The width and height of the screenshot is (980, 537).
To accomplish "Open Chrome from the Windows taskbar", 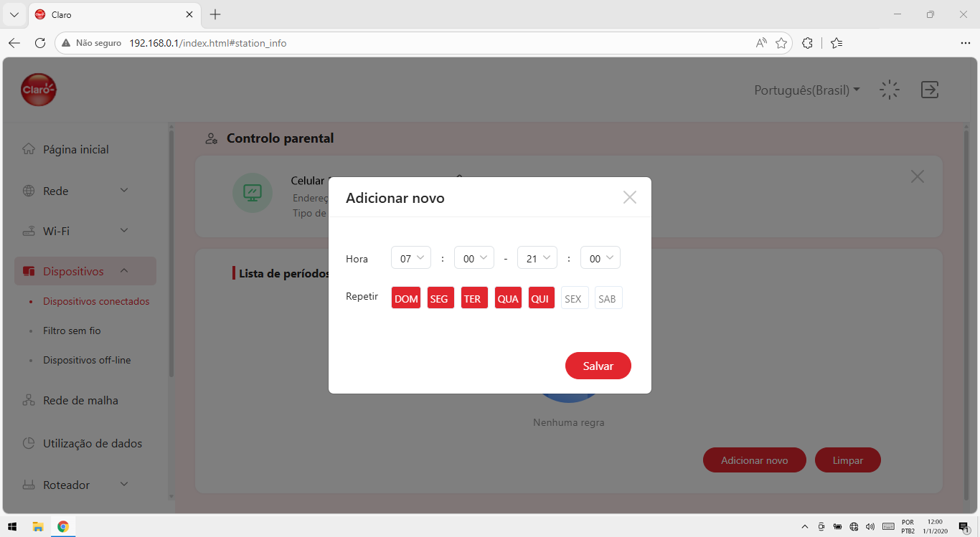I will point(63,526).
